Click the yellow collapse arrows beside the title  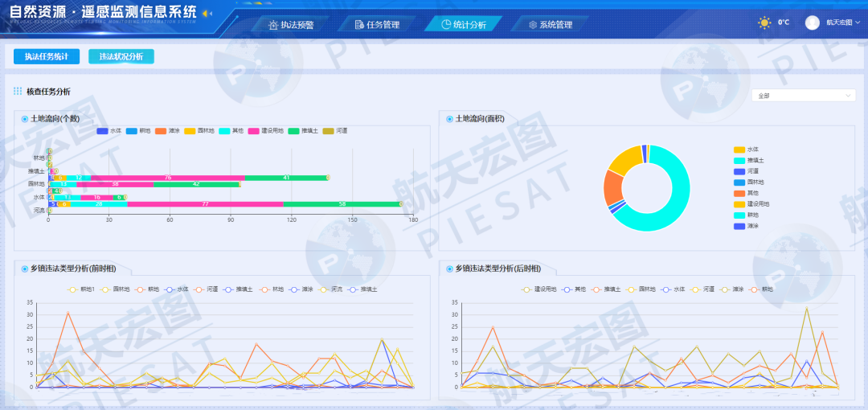point(207,14)
